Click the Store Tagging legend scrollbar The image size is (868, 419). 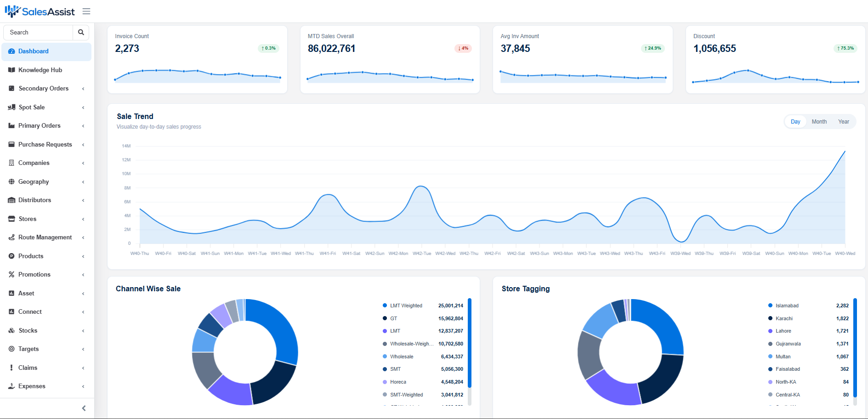(855, 347)
